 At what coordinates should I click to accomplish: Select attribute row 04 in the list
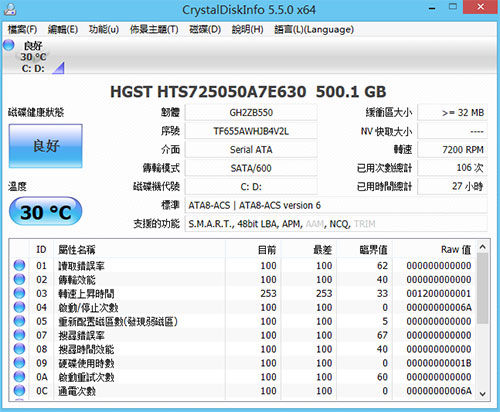(243, 307)
